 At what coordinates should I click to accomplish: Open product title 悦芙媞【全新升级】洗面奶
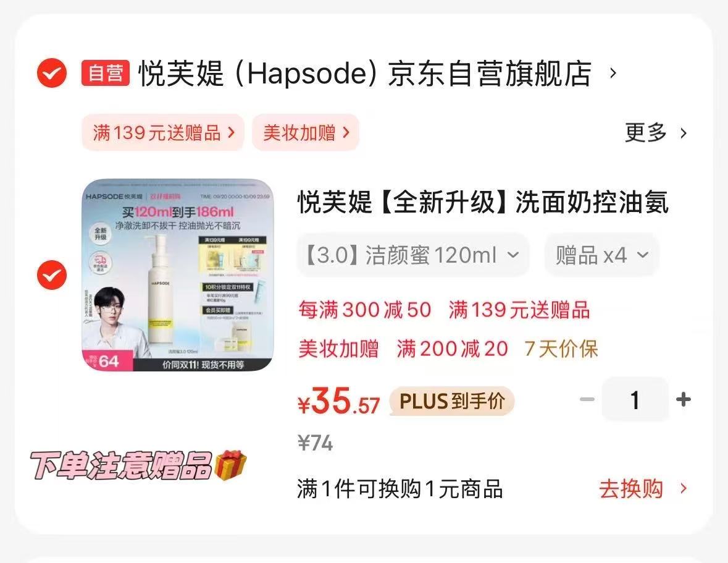pyautogui.click(x=483, y=202)
